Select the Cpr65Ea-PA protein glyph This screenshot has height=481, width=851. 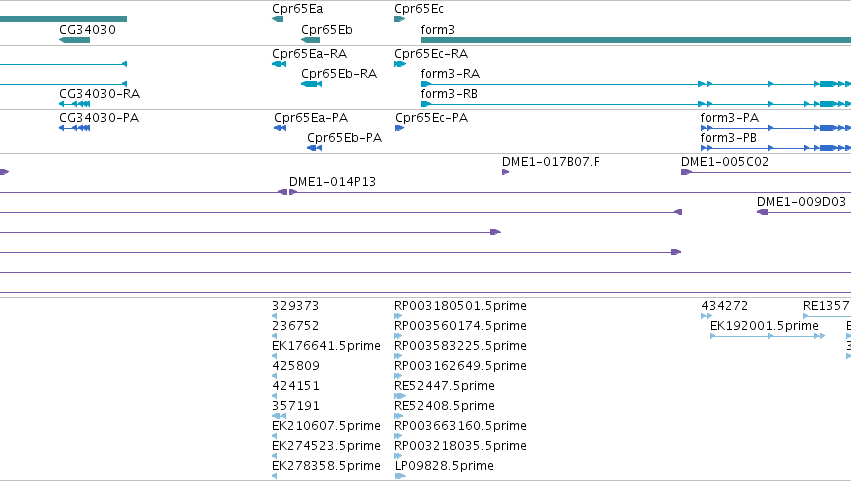[280, 128]
